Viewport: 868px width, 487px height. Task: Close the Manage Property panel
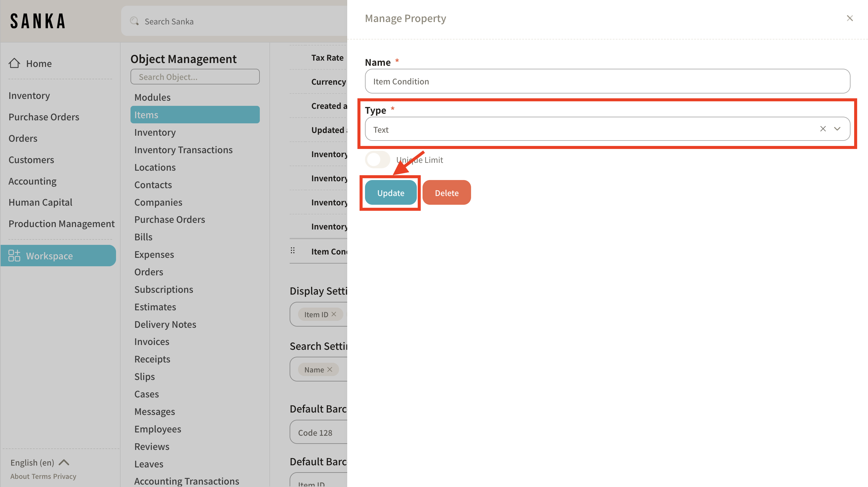[x=850, y=18]
